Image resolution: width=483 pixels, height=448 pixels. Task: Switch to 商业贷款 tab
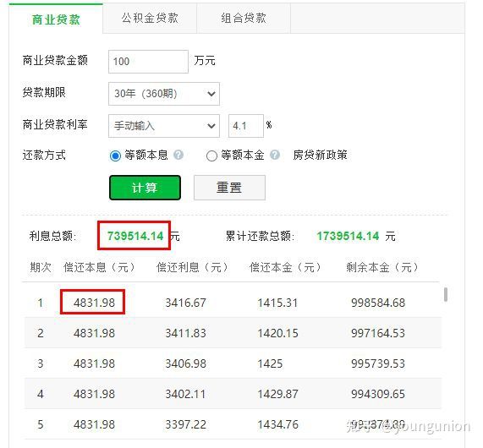point(56,19)
